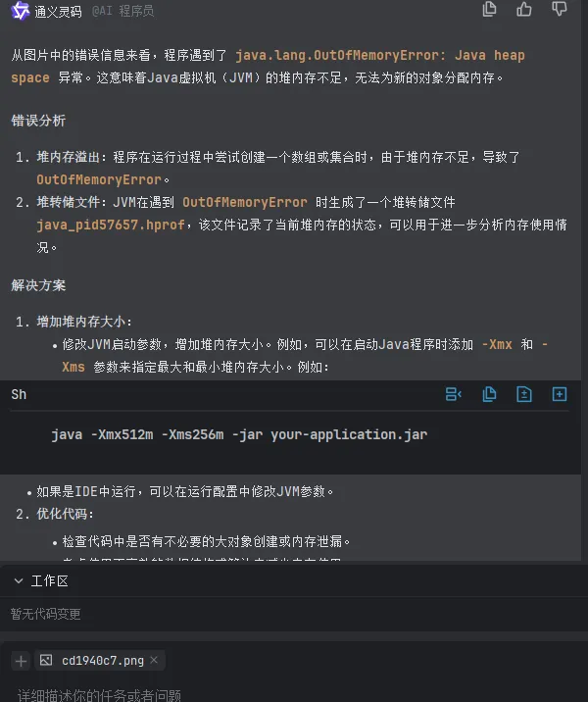Add a new context attachment
The width and height of the screenshot is (588, 702).
click(x=21, y=661)
